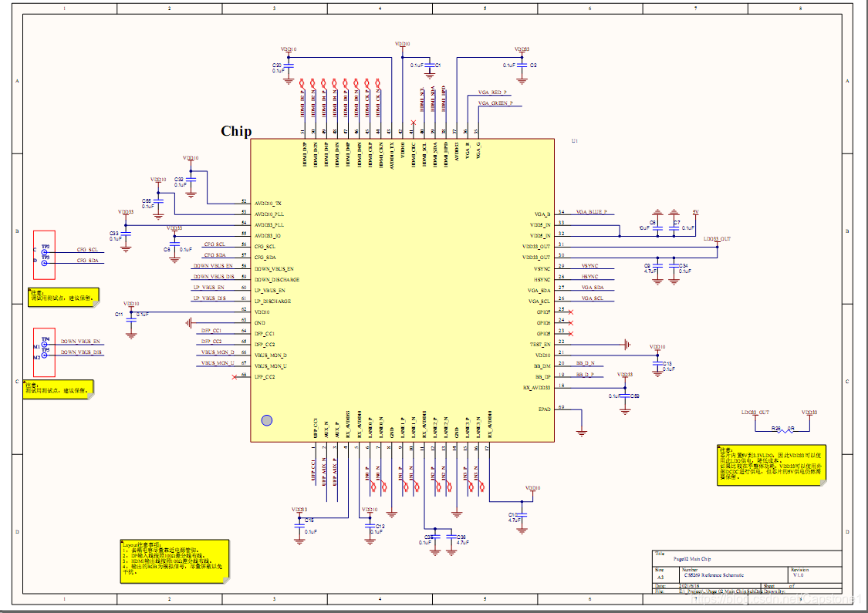Viewport: 868px width, 613px height.
Task: Click the ground symbol on TEST_EN pin 22
Action: (627, 344)
